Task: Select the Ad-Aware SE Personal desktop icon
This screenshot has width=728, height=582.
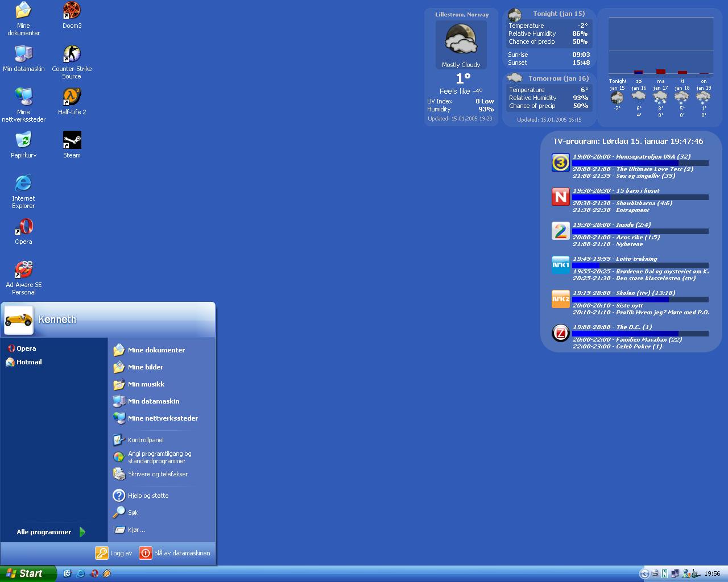Action: point(23,278)
